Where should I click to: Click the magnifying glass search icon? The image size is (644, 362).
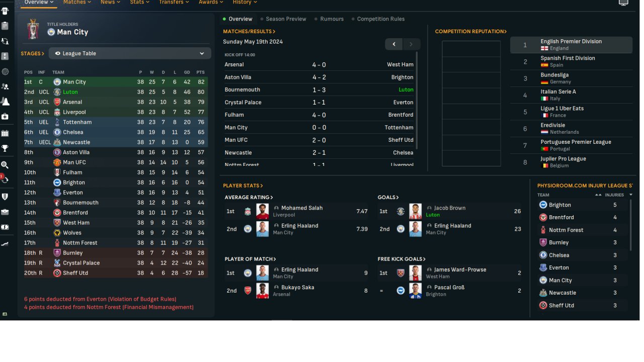(5, 165)
